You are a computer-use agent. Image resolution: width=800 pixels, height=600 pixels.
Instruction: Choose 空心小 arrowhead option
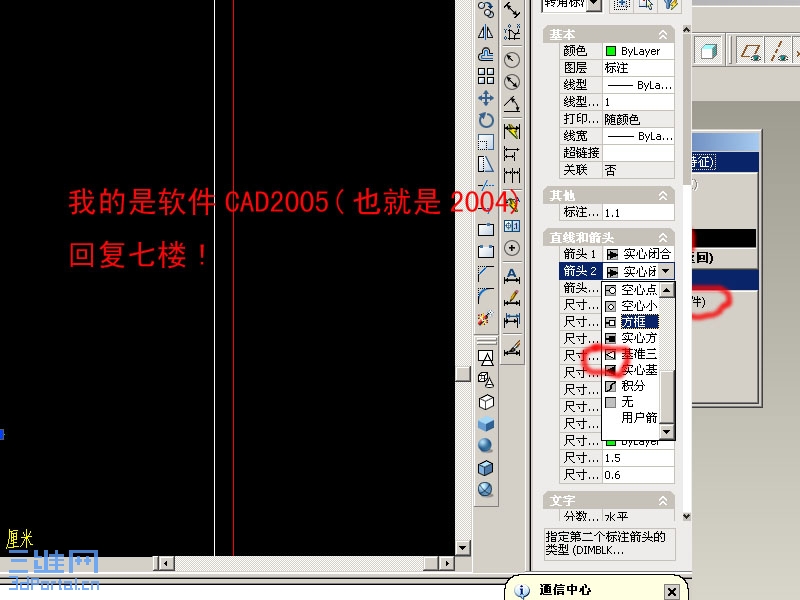[631, 306]
